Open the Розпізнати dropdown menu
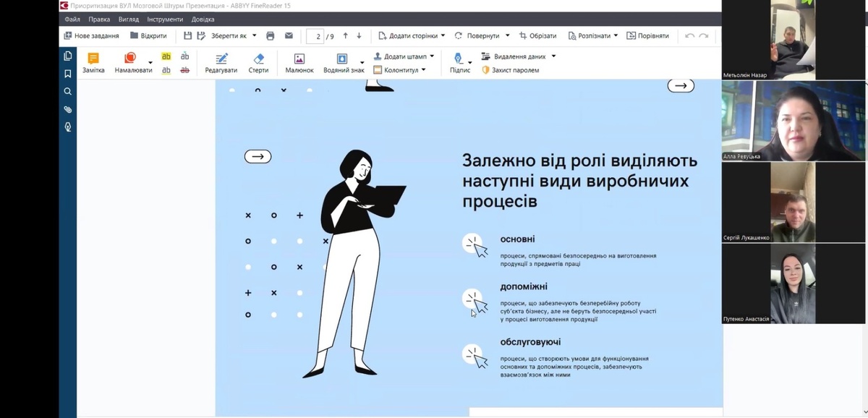The image size is (868, 418). click(616, 35)
